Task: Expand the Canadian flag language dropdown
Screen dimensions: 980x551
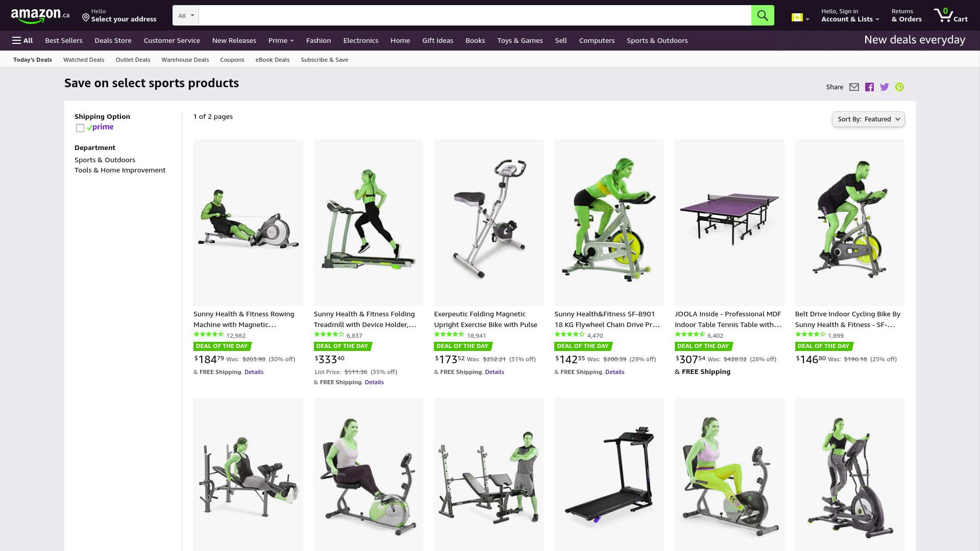Action: [800, 18]
